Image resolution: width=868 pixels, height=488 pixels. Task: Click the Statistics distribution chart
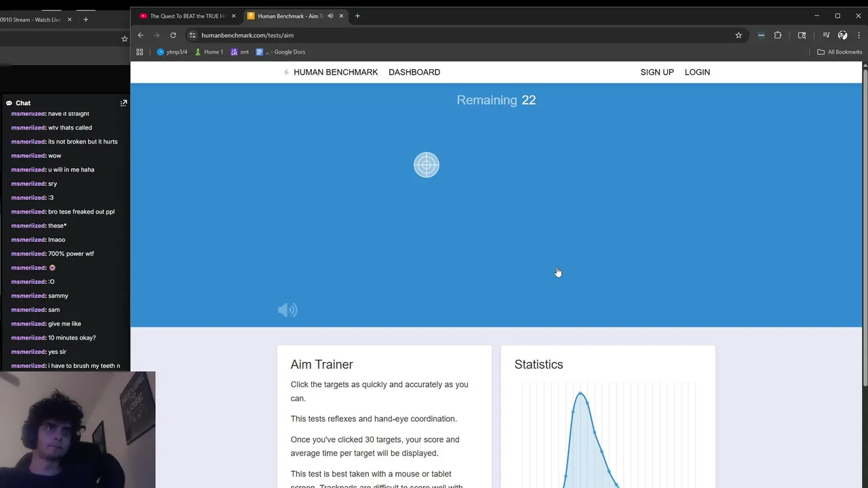608,435
